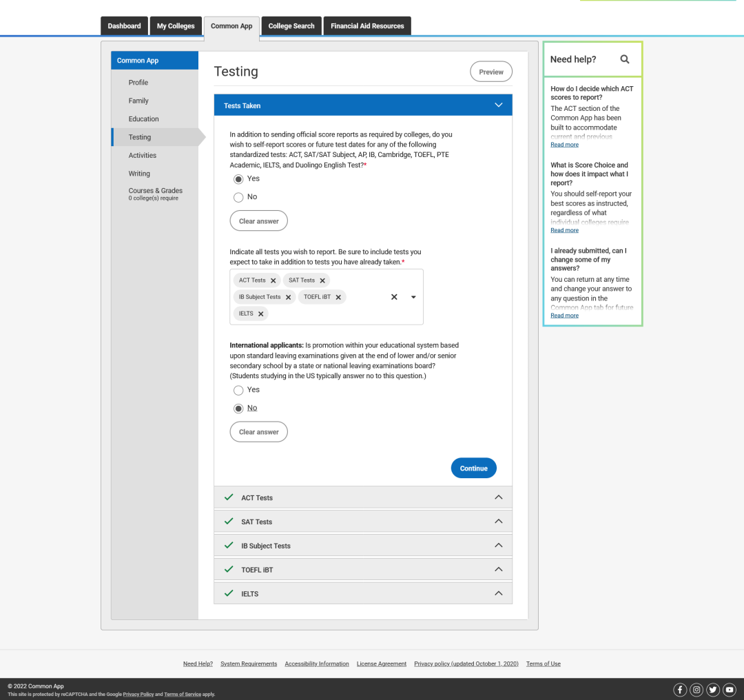Go to the College Search tab
Screen dimensions: 744x700
(x=291, y=26)
